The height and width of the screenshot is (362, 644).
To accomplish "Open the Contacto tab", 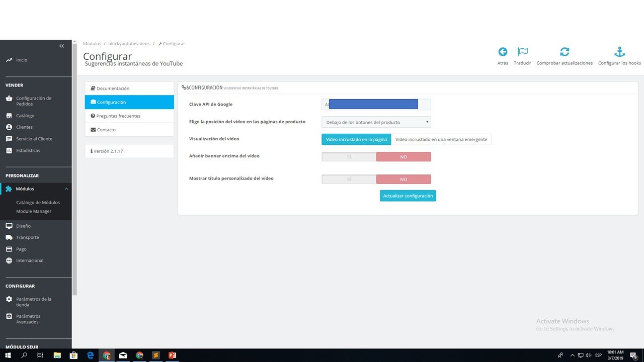I will 129,130.
